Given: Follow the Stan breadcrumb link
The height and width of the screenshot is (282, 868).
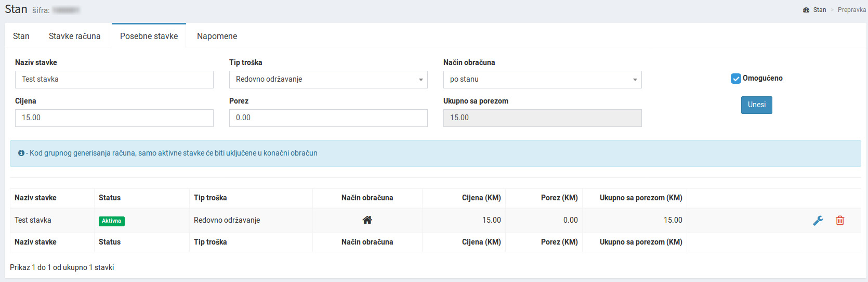Looking at the screenshot, I should point(819,10).
